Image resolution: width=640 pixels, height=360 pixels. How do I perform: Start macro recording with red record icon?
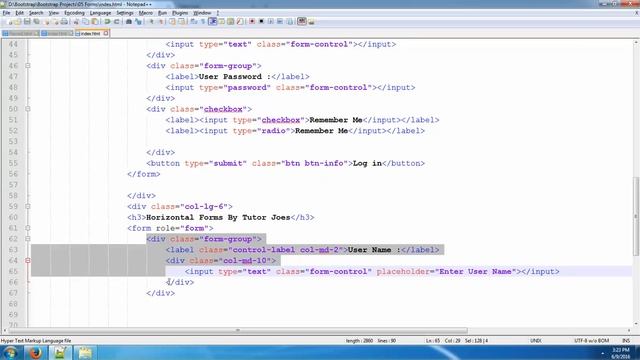(252, 21)
